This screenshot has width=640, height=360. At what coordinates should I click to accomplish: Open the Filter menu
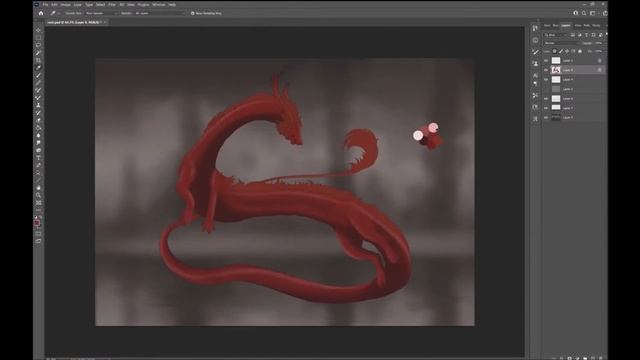pos(112,4)
